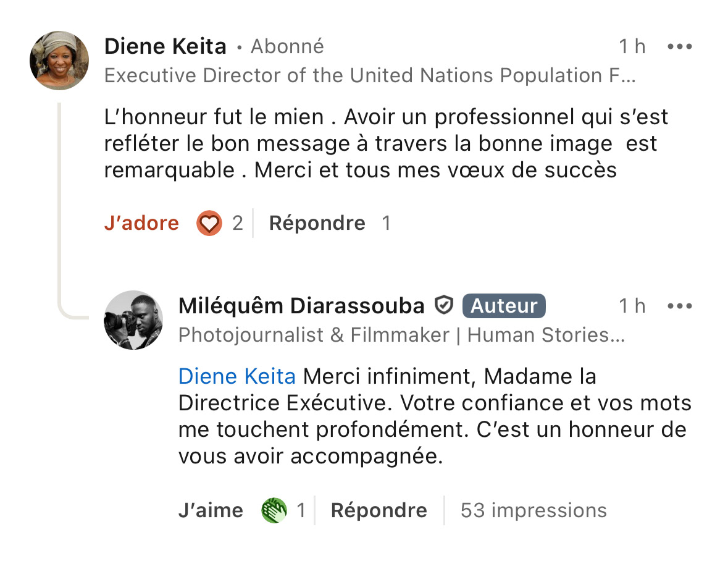Image resolution: width=728 pixels, height=566 pixels.
Task: Click the verification shield badge icon
Action: point(444,305)
